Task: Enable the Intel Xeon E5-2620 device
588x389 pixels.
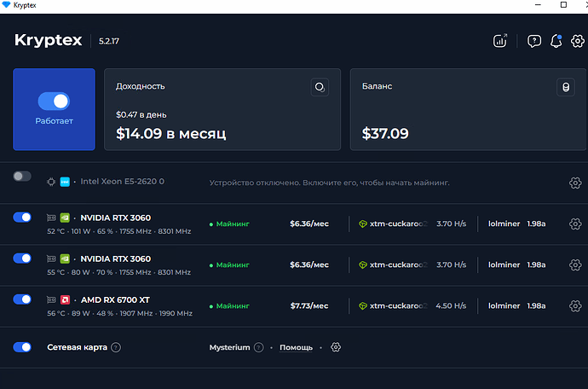Action: (22, 177)
